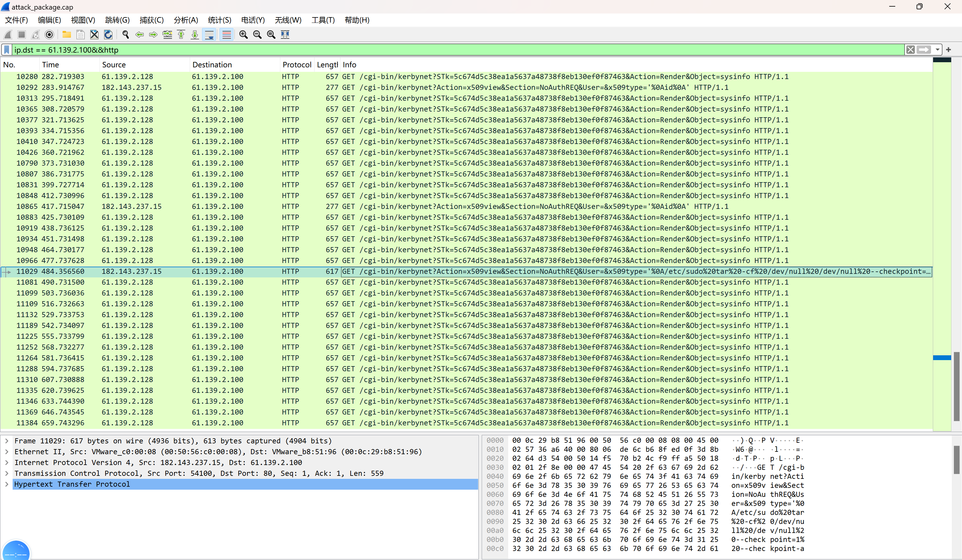Sort by the Source column header

[x=145, y=65]
